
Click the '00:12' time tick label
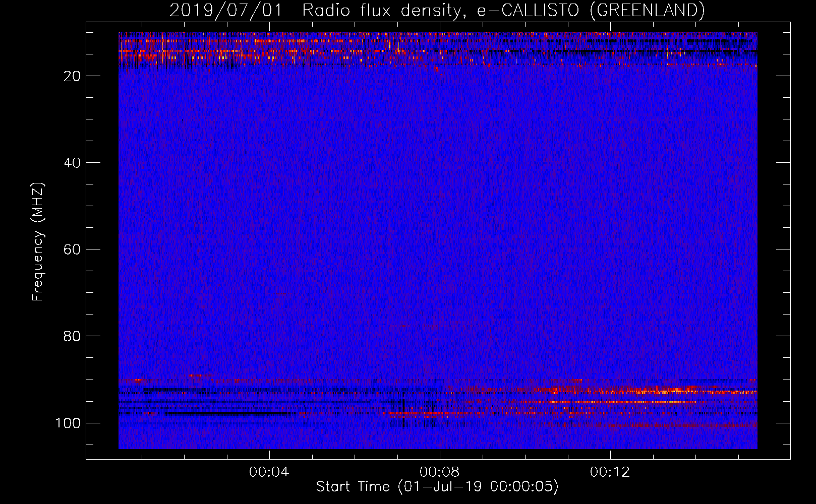(x=610, y=472)
